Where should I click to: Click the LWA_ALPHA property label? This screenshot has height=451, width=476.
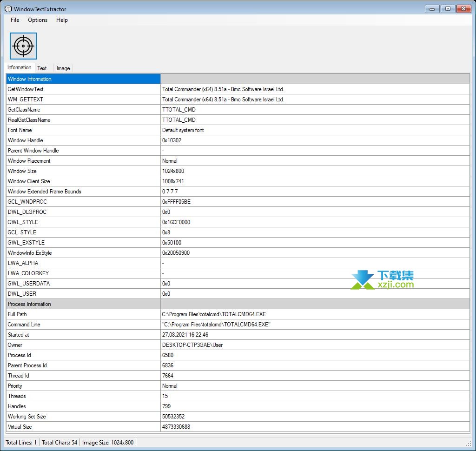click(x=23, y=263)
